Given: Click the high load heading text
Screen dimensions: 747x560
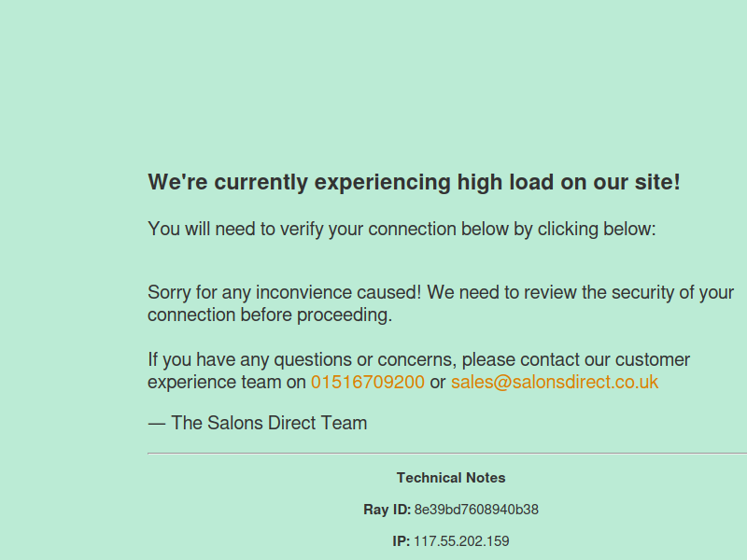Looking at the screenshot, I should coord(414,182).
